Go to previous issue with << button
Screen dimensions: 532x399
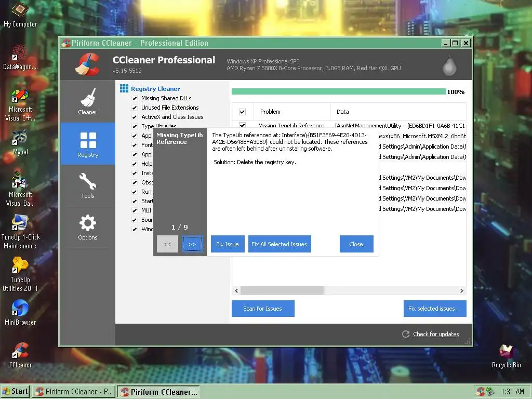pos(167,244)
